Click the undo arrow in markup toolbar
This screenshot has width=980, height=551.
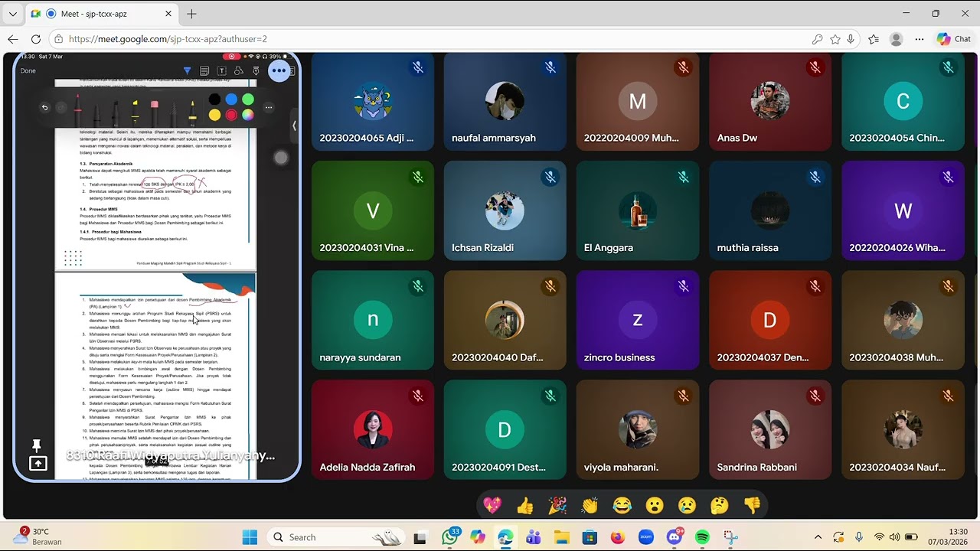click(x=44, y=108)
